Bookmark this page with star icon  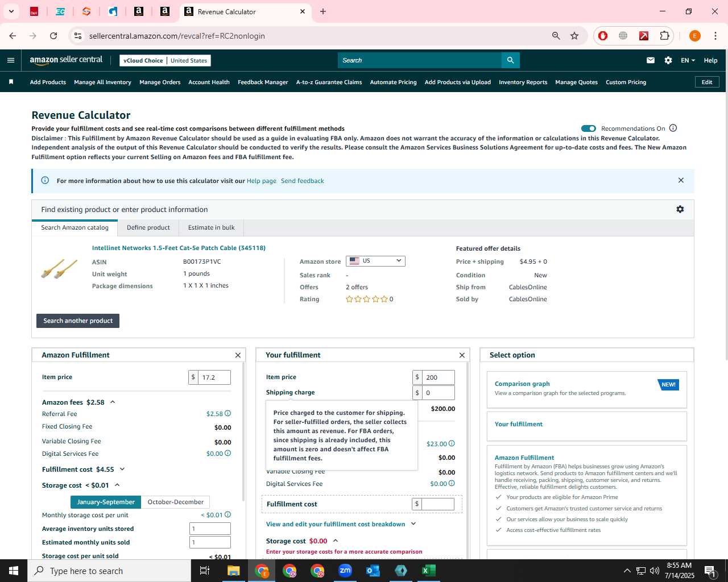[x=574, y=36]
